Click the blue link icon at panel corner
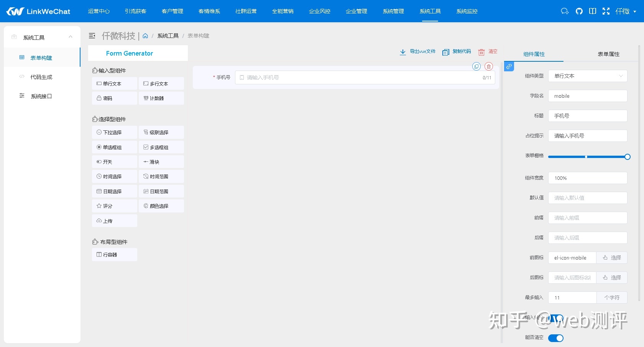 509,66
